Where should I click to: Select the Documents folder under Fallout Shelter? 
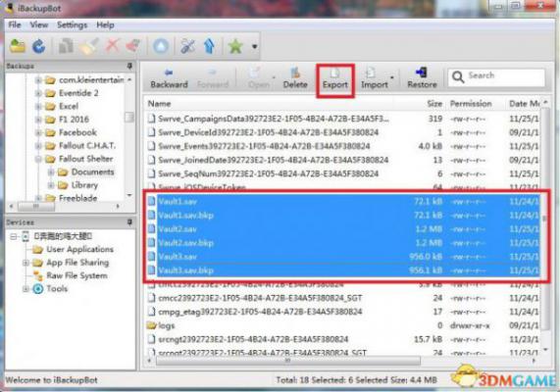[x=92, y=172]
